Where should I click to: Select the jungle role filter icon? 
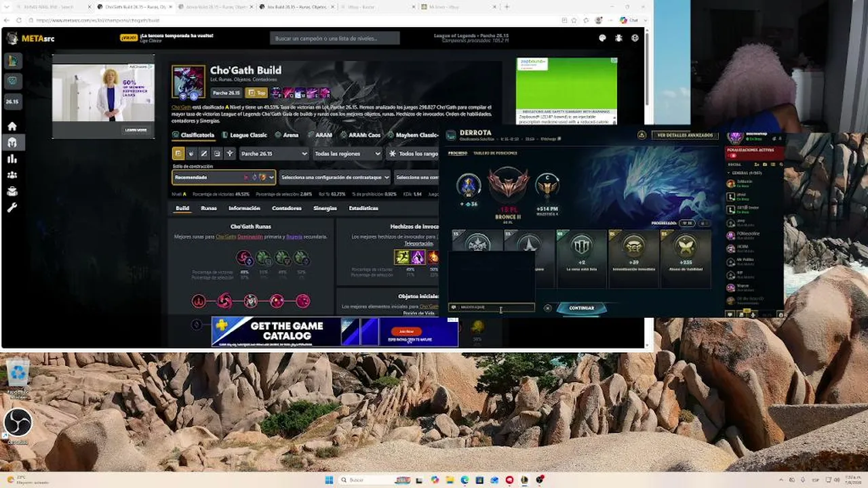(191, 154)
